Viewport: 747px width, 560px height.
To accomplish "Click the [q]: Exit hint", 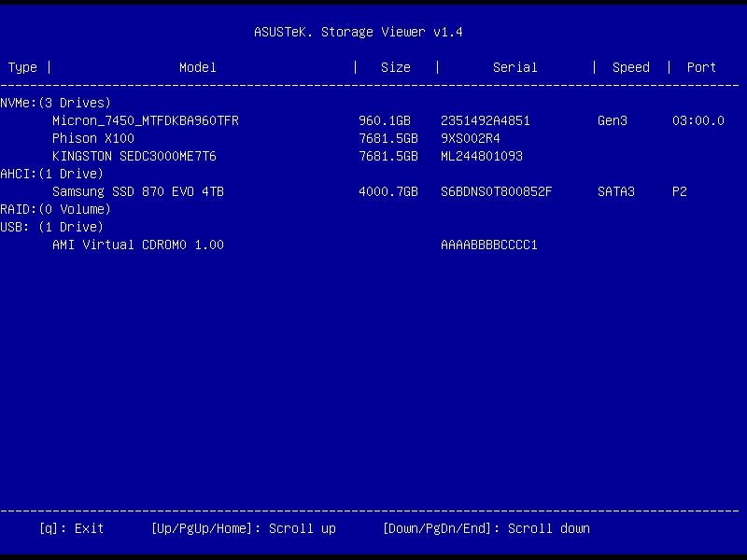I will click(x=72, y=528).
